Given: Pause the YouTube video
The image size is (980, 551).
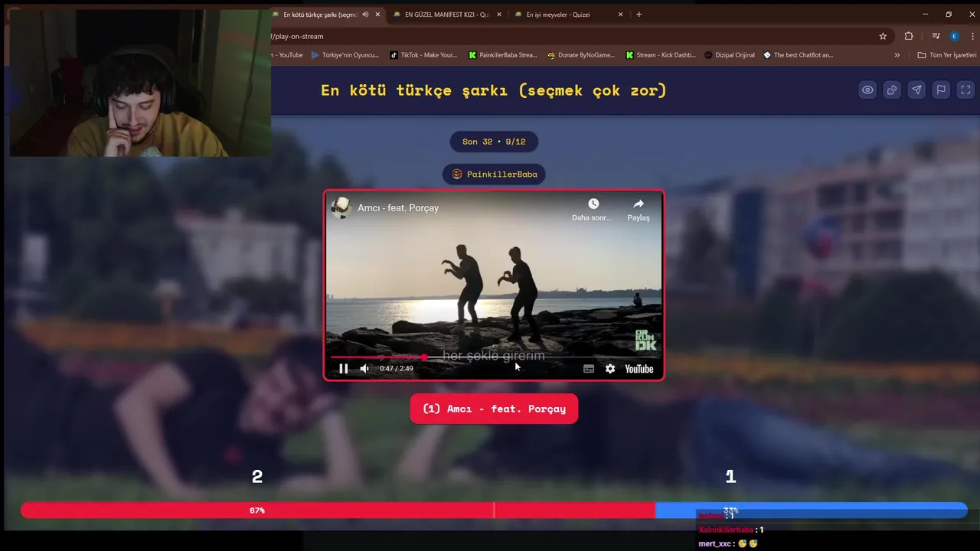Looking at the screenshot, I should click(344, 369).
